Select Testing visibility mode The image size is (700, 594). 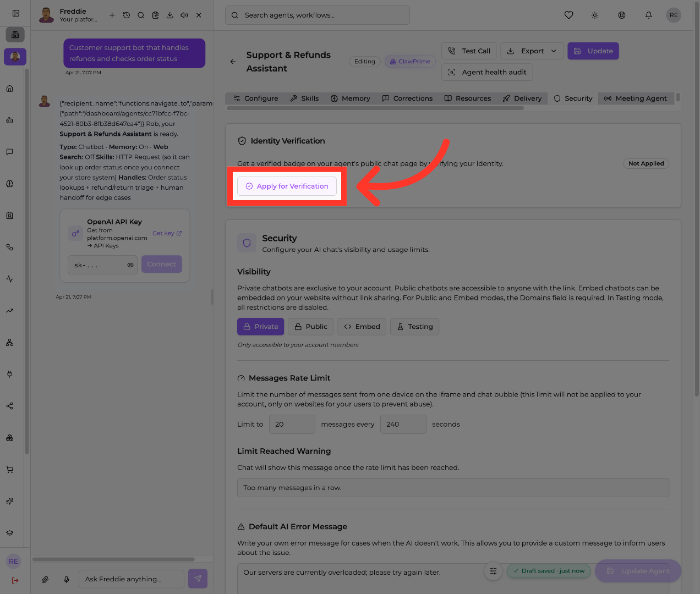point(415,327)
